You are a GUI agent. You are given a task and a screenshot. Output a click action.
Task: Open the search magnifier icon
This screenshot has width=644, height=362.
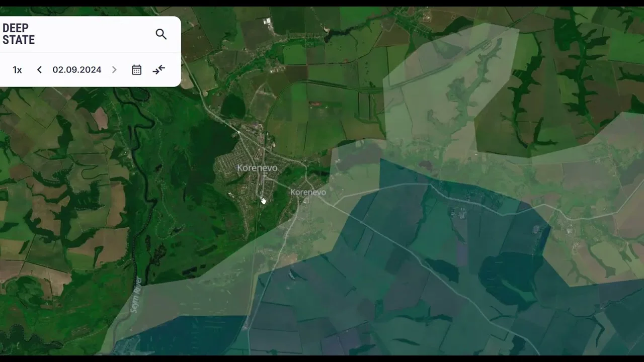tap(161, 34)
